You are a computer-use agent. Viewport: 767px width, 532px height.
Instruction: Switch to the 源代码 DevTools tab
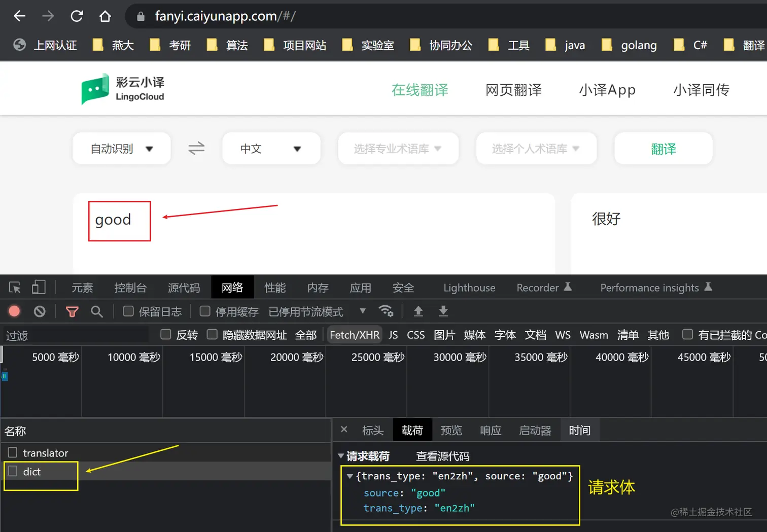click(x=184, y=288)
